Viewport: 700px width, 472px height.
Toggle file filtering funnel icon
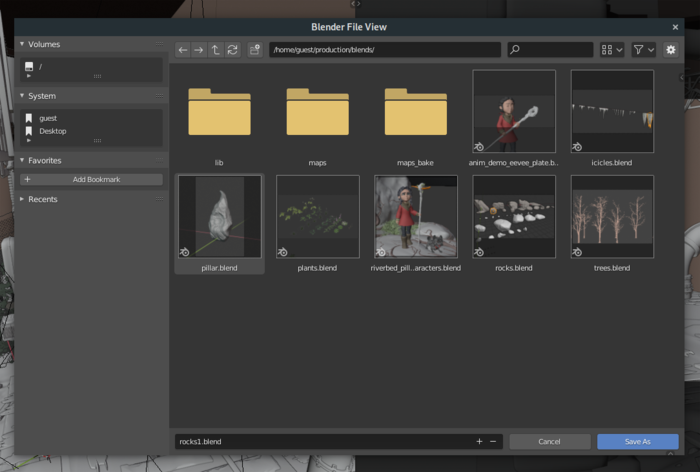(x=638, y=50)
